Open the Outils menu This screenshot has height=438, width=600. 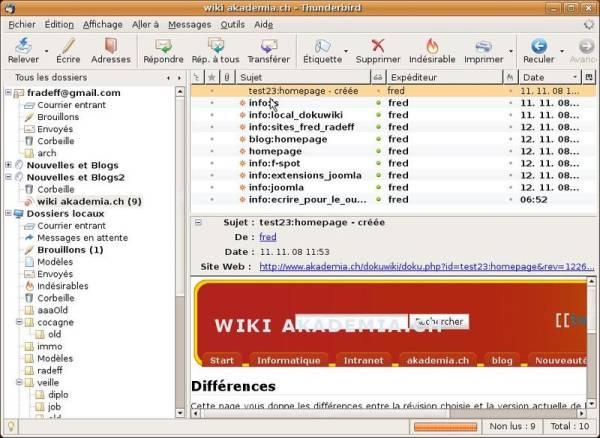point(232,24)
